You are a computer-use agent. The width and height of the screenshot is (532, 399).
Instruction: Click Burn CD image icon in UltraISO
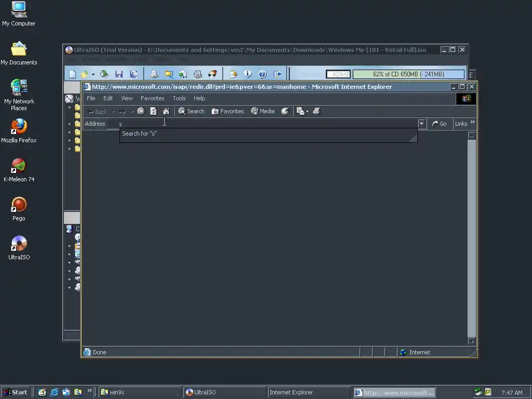click(x=212, y=74)
